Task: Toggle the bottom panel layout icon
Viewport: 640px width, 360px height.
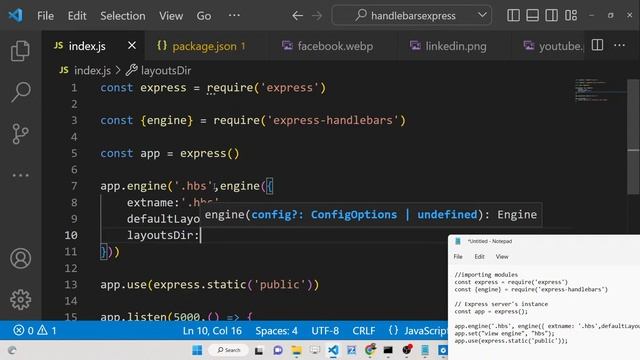Action: [532, 16]
